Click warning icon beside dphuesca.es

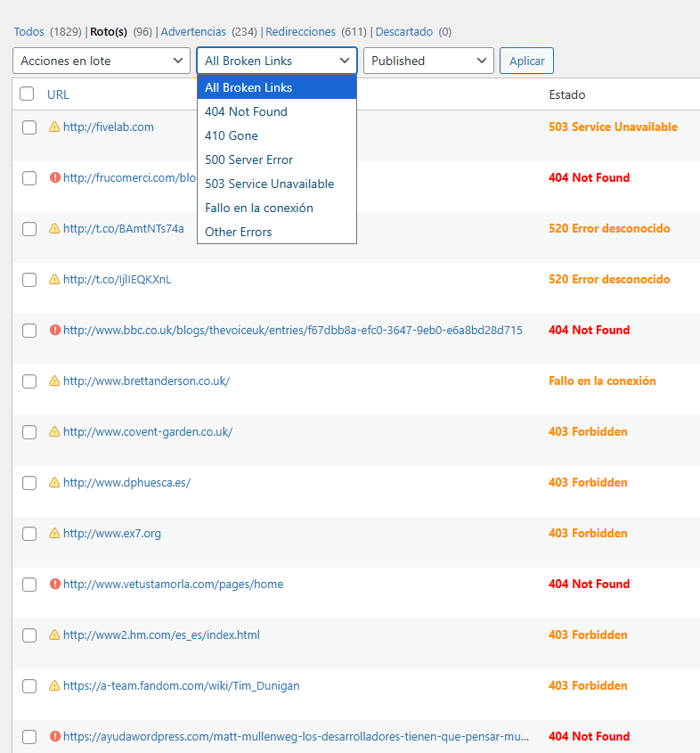tap(54, 483)
